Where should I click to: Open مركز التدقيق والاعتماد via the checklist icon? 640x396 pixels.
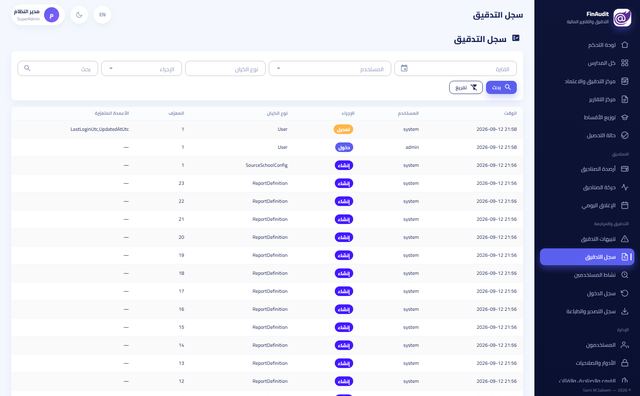624,81
